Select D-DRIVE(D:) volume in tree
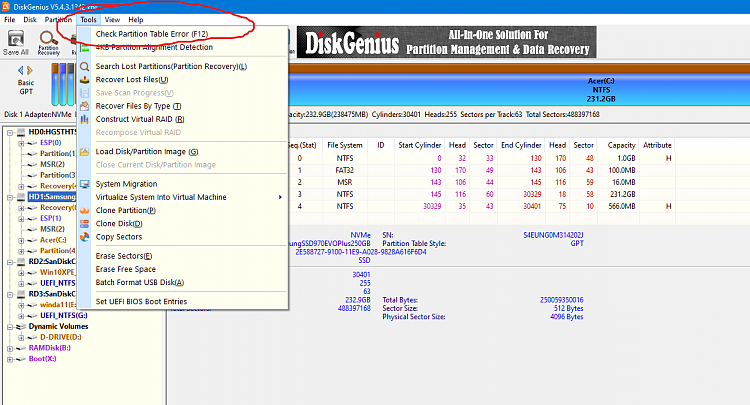The width and height of the screenshot is (750, 405). pyautogui.click(x=61, y=337)
